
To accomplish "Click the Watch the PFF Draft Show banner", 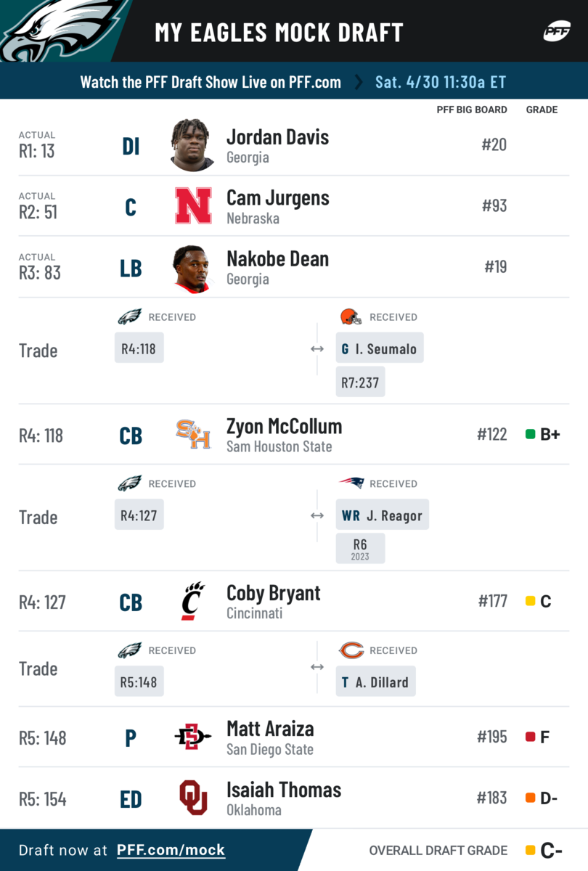I will click(x=294, y=81).
